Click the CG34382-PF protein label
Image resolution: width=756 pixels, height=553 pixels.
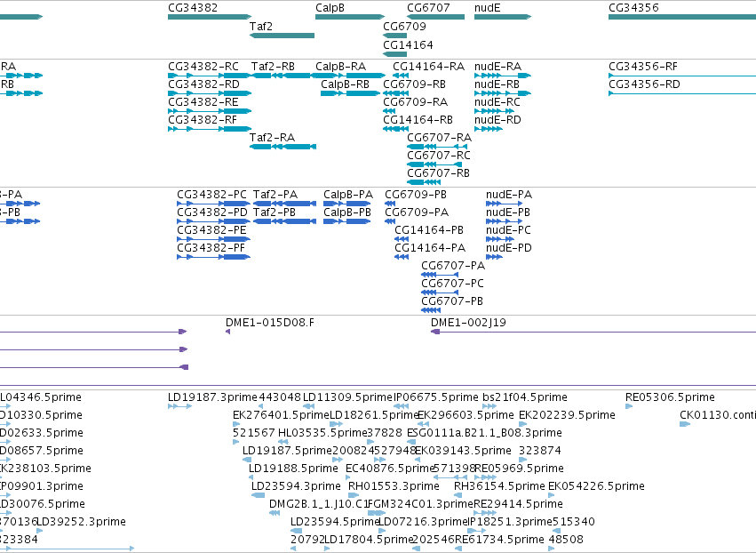coord(211,248)
